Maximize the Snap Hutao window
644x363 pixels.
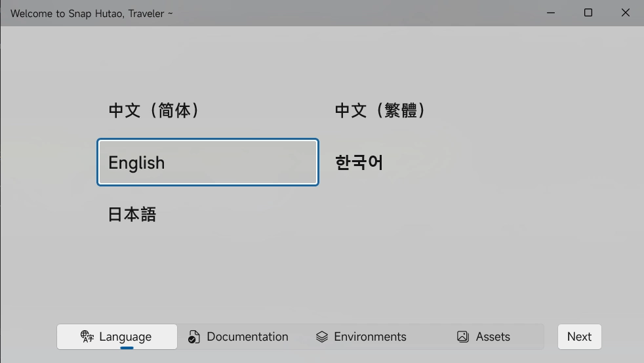tap(588, 12)
